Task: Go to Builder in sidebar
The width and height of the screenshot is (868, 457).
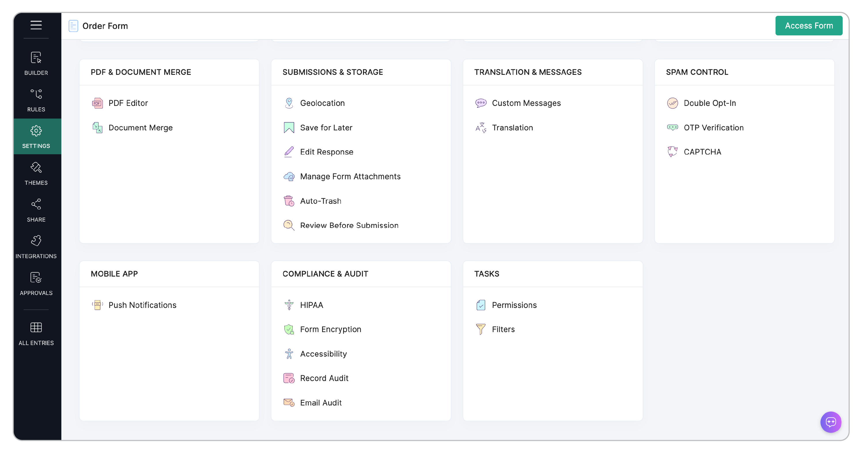Action: point(36,63)
